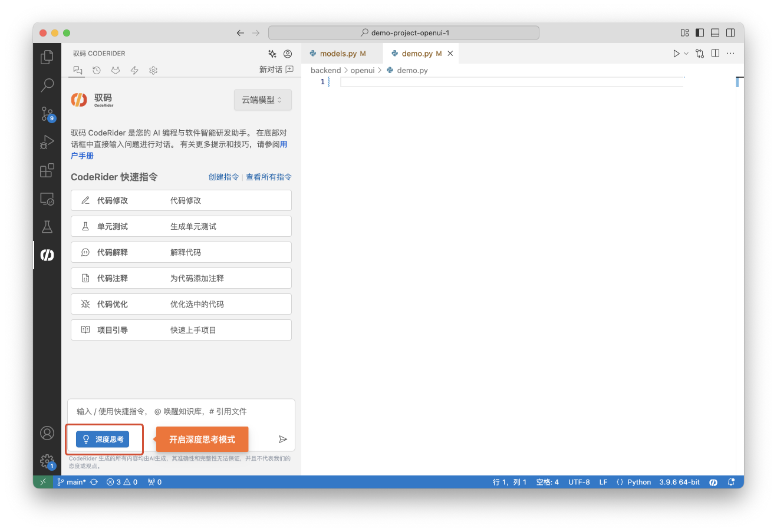Expand the run options dropdown arrow

pyautogui.click(x=686, y=54)
